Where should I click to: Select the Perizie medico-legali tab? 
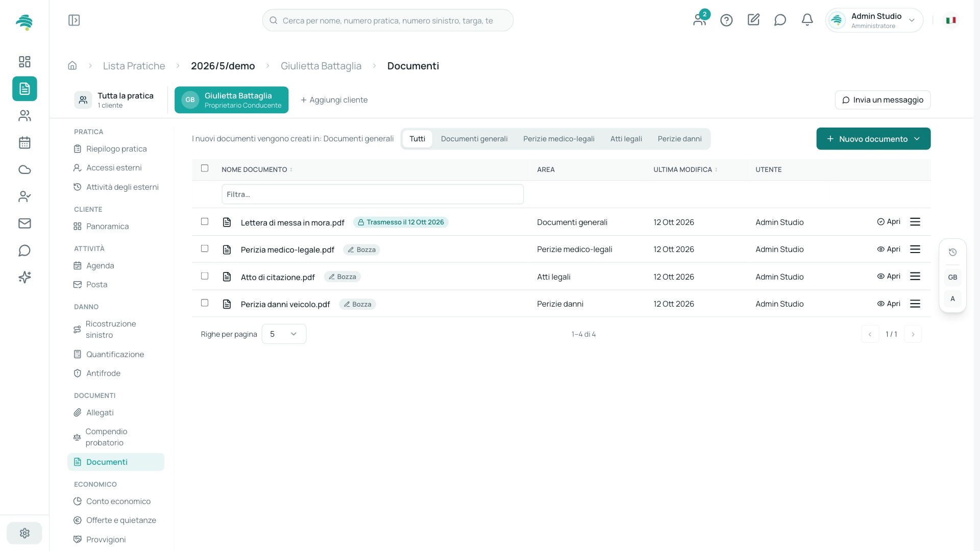[559, 139]
